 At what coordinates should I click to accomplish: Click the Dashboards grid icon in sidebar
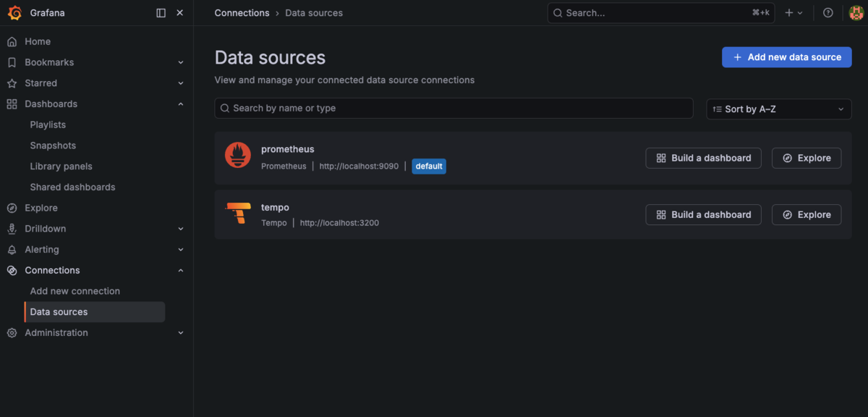pos(12,104)
